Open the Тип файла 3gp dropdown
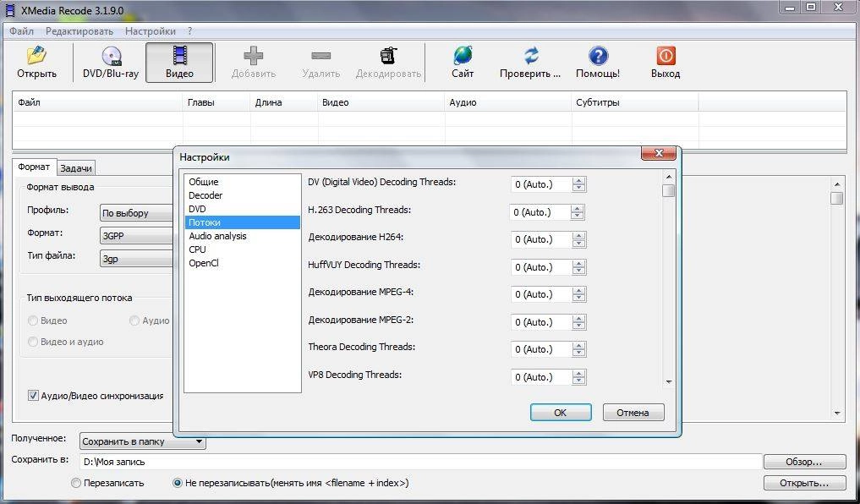This screenshot has width=860, height=504. pos(137,259)
